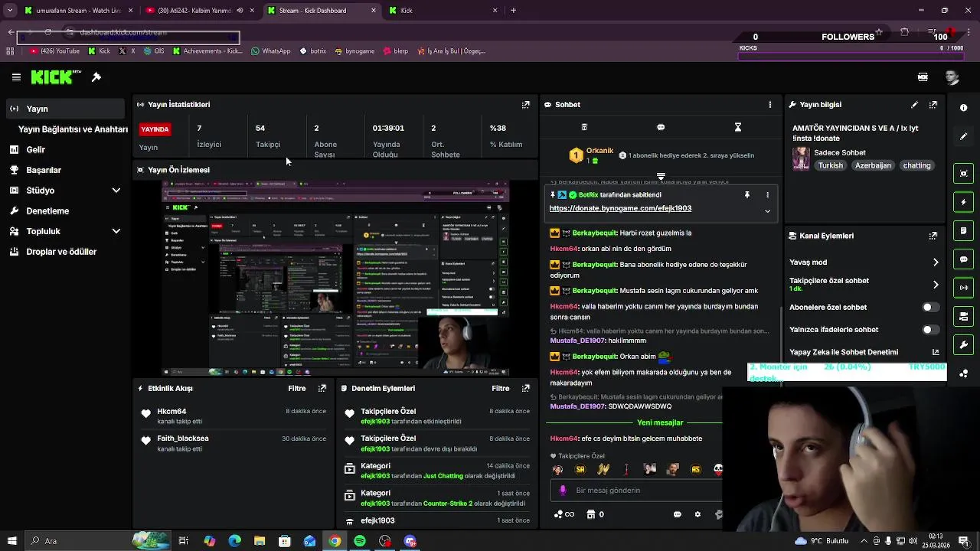Unpin the BotRix pinned message
Viewport: 980px width, 551px height.
click(x=747, y=195)
